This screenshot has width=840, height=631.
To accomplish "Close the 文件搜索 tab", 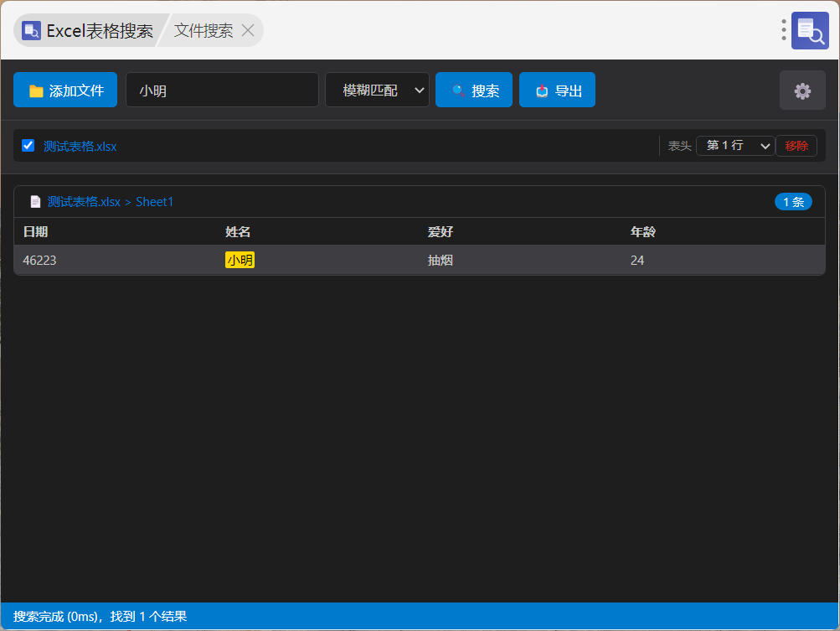I will coord(248,30).
